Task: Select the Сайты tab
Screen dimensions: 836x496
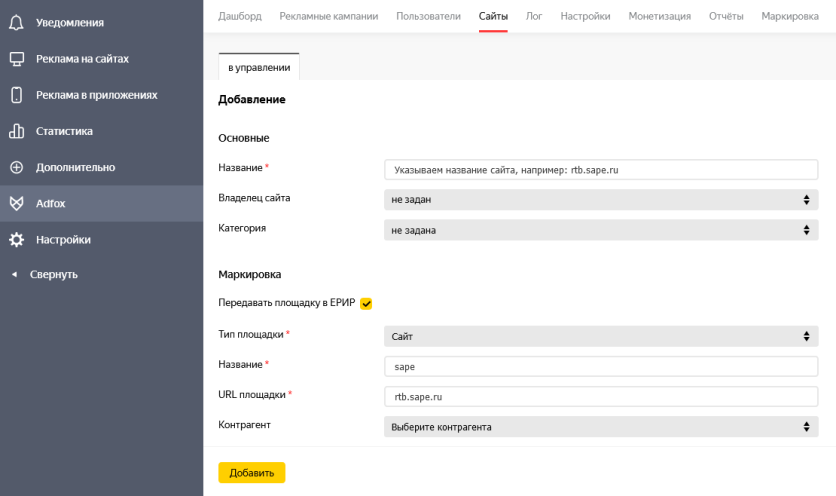Action: (493, 16)
